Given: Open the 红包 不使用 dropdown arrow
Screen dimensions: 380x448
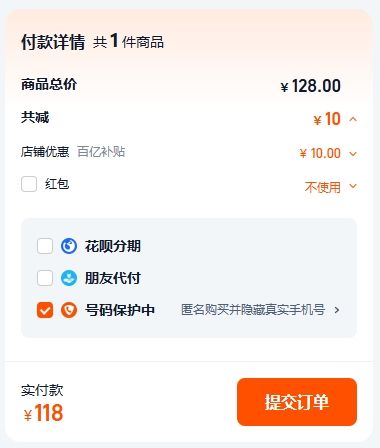Looking at the screenshot, I should click(x=353, y=186).
